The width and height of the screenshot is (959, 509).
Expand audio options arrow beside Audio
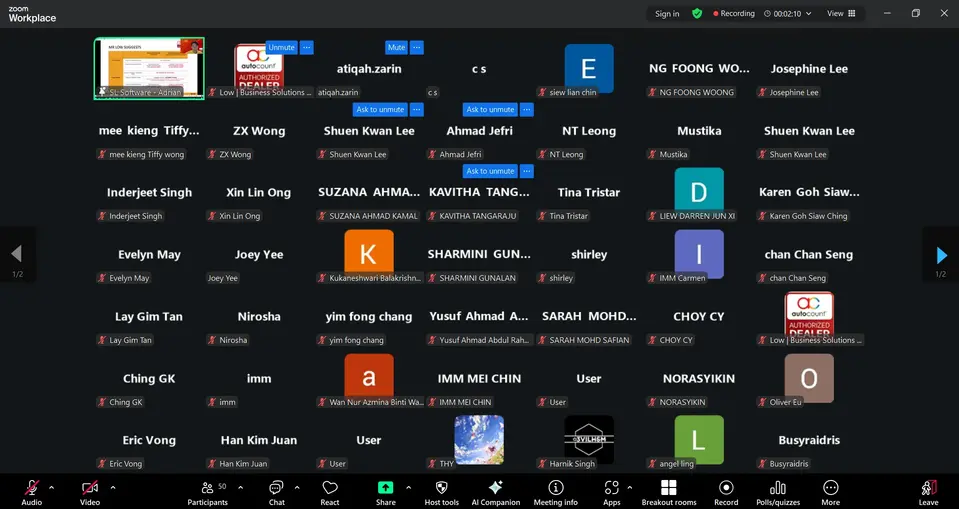(52, 488)
